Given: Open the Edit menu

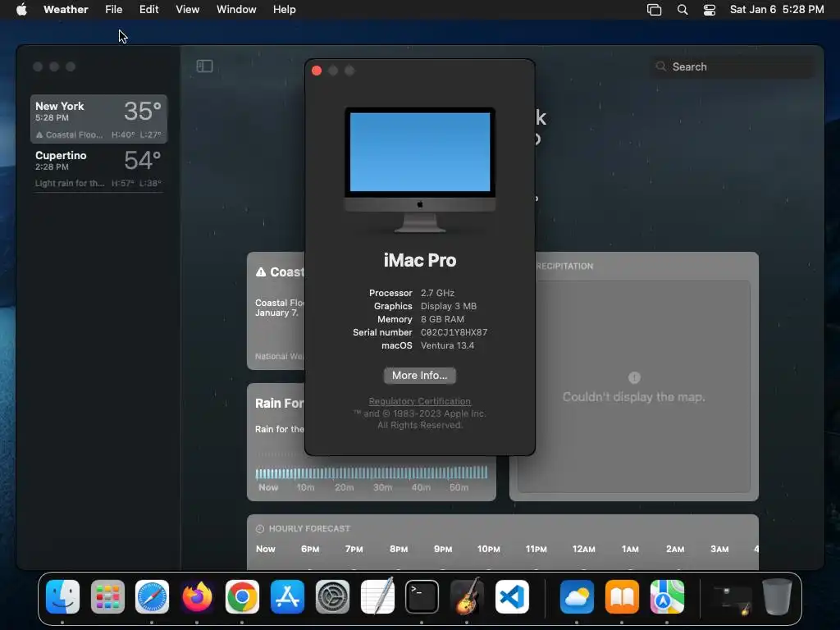Looking at the screenshot, I should (149, 10).
